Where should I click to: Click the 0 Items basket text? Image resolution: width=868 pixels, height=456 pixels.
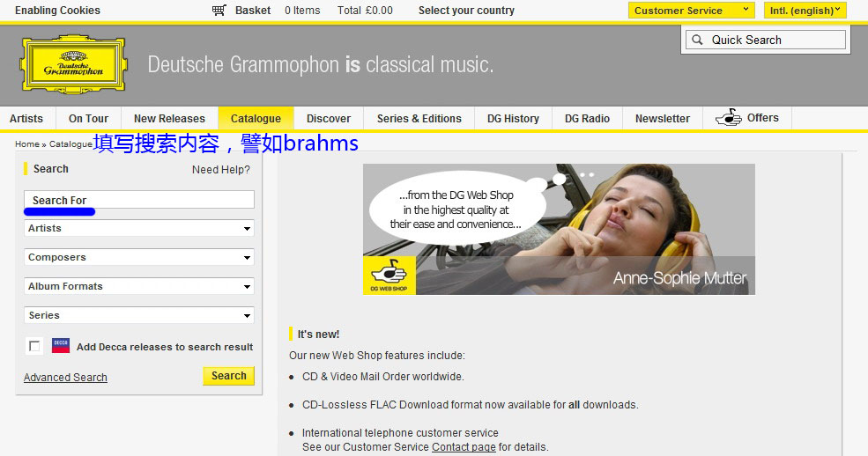coord(302,10)
